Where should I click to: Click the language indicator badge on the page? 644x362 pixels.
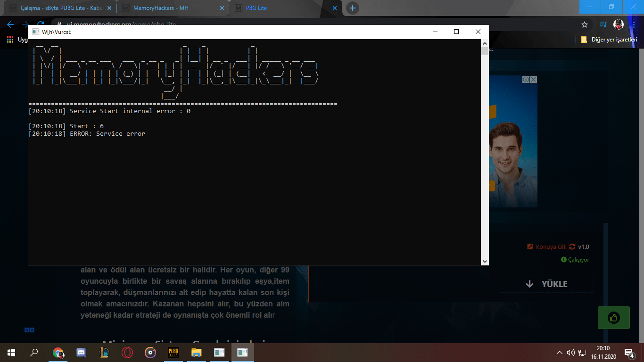point(29,330)
